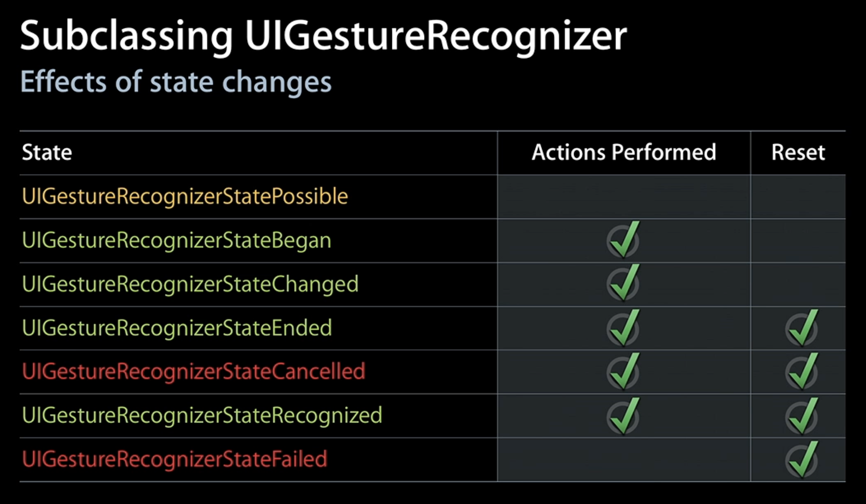Image resolution: width=866 pixels, height=504 pixels.
Task: Click the Actions Performed checkmark for StateRecognized
Action: point(623,416)
